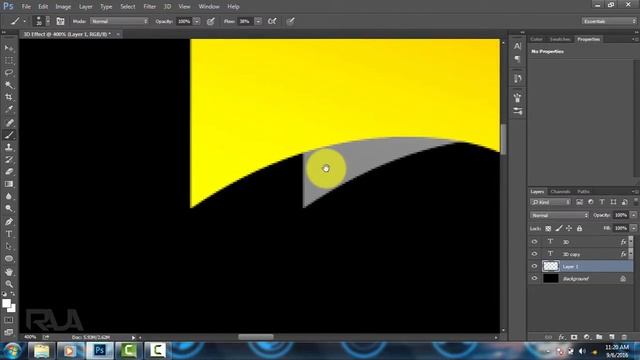
Task: Select the Background layer row
Action: [580, 278]
